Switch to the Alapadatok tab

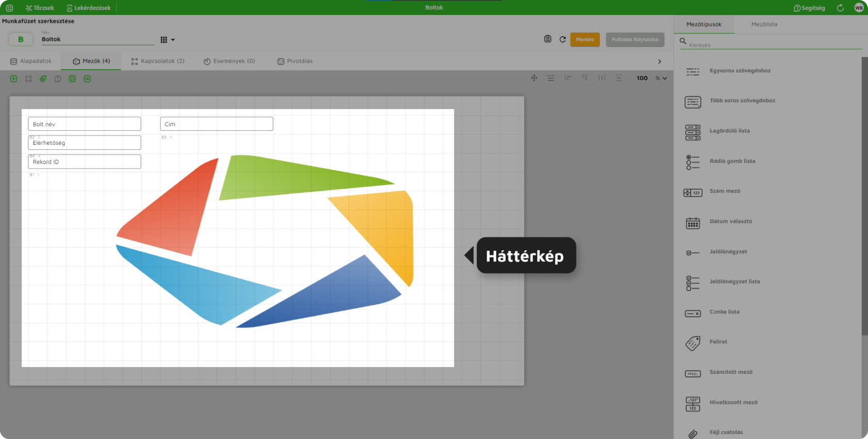(x=30, y=61)
